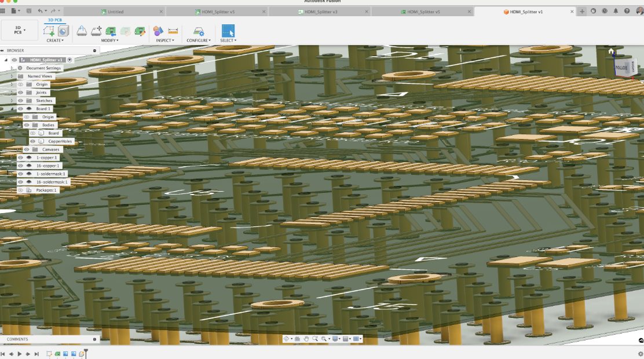The width and height of the screenshot is (644, 359).
Task: Expand the Document Settings node
Action: coord(12,68)
